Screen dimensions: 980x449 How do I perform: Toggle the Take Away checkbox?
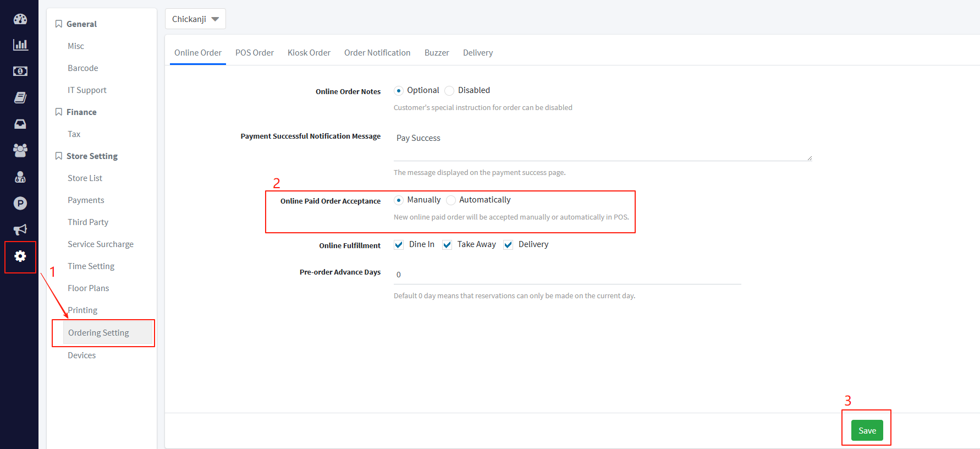[447, 245]
